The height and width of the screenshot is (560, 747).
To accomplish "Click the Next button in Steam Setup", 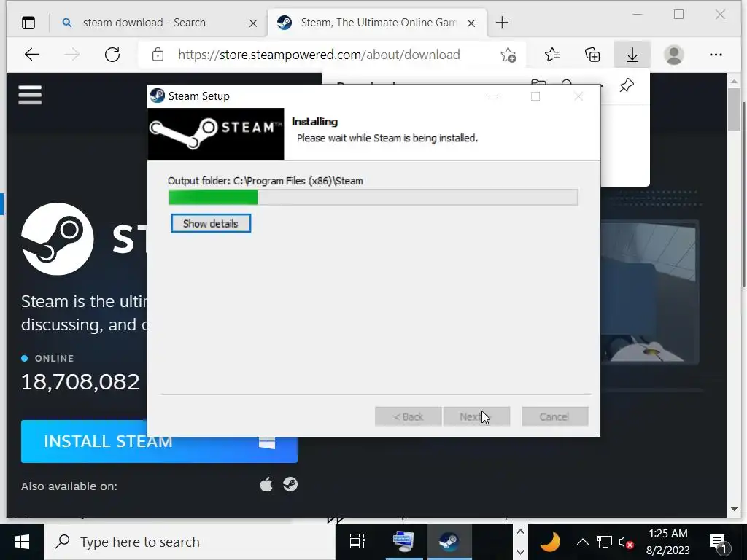I will pyautogui.click(x=476, y=416).
